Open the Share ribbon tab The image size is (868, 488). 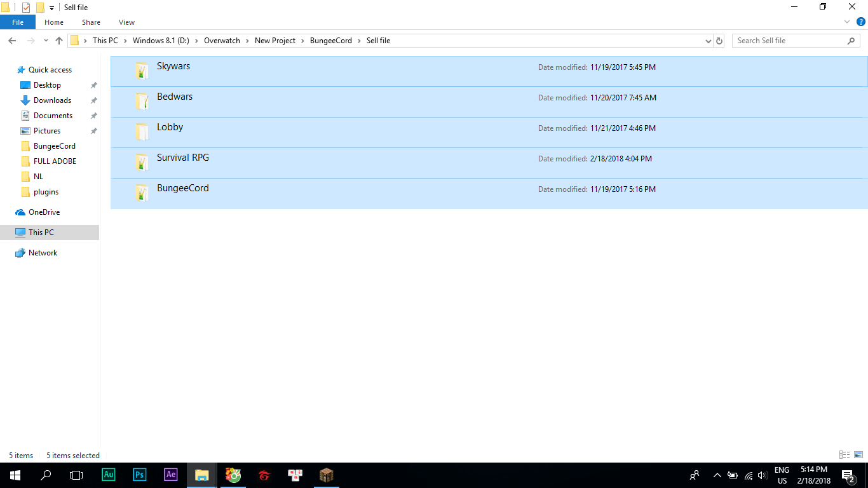[x=91, y=22]
